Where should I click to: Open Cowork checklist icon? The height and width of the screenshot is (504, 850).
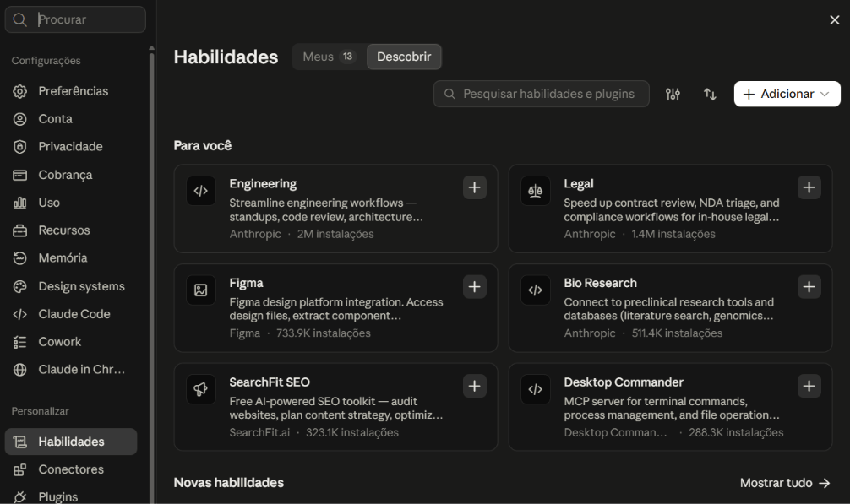click(x=20, y=342)
